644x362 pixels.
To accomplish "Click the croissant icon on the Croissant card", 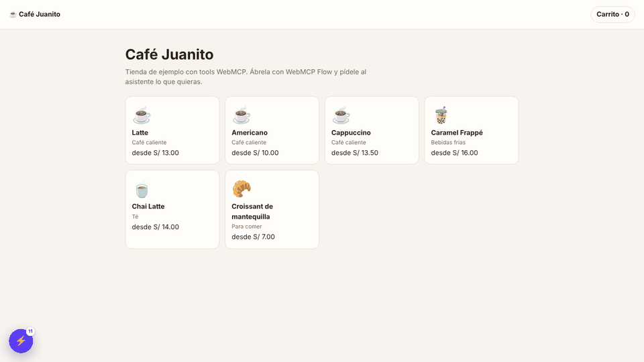I will (241, 189).
